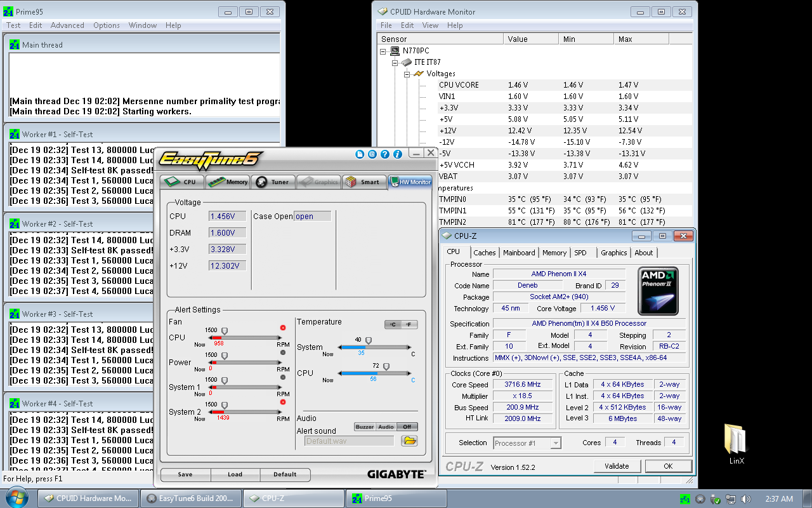812x508 pixels.
Task: Open the Prime95 Test menu
Action: [x=13, y=25]
